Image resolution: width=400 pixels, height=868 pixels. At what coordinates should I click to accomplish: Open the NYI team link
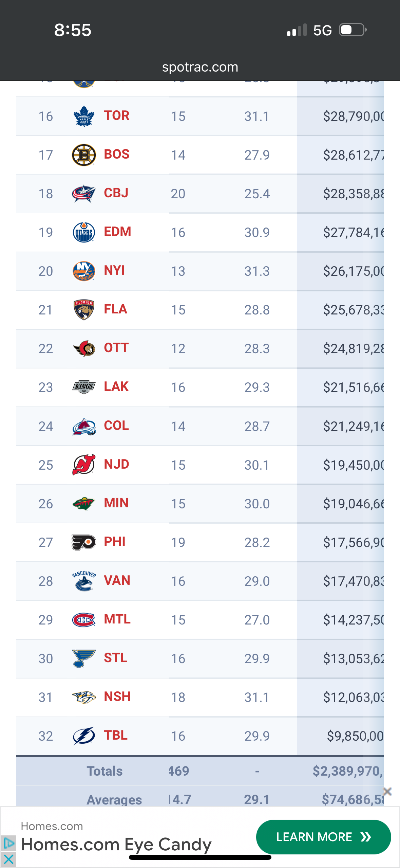[x=114, y=270]
